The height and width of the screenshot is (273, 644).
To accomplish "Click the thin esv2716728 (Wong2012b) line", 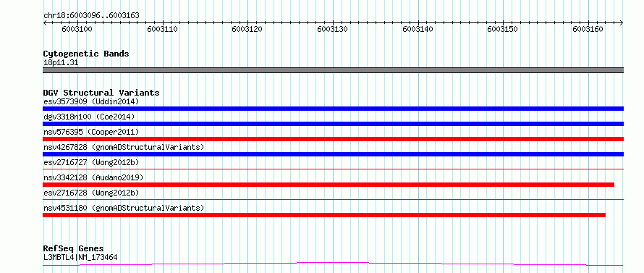I will click(x=333, y=199).
